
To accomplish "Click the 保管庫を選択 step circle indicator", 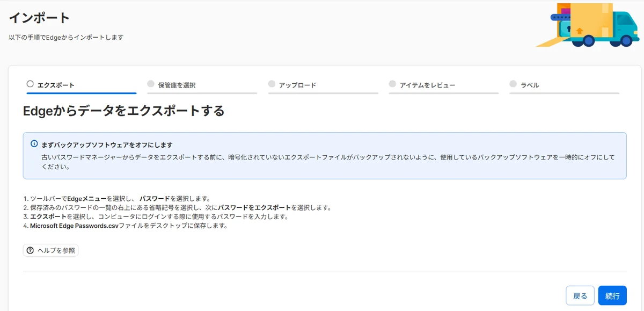I will coord(151,84).
